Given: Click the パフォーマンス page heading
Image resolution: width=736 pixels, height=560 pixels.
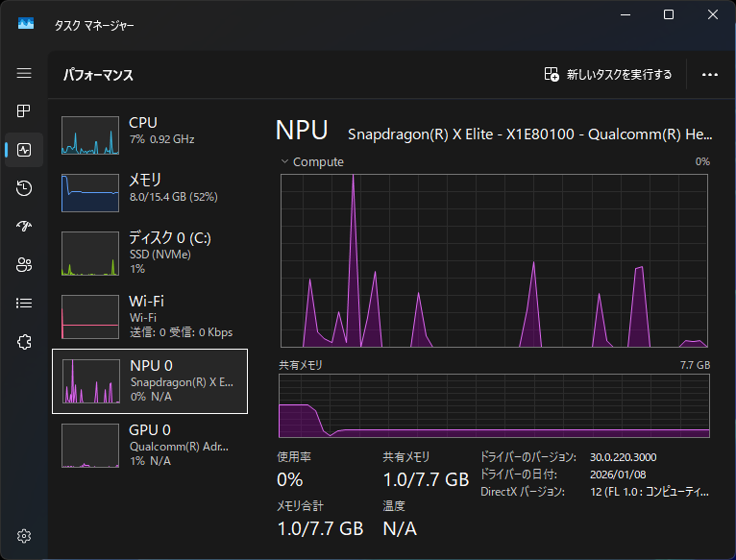Looking at the screenshot, I should click(98, 75).
